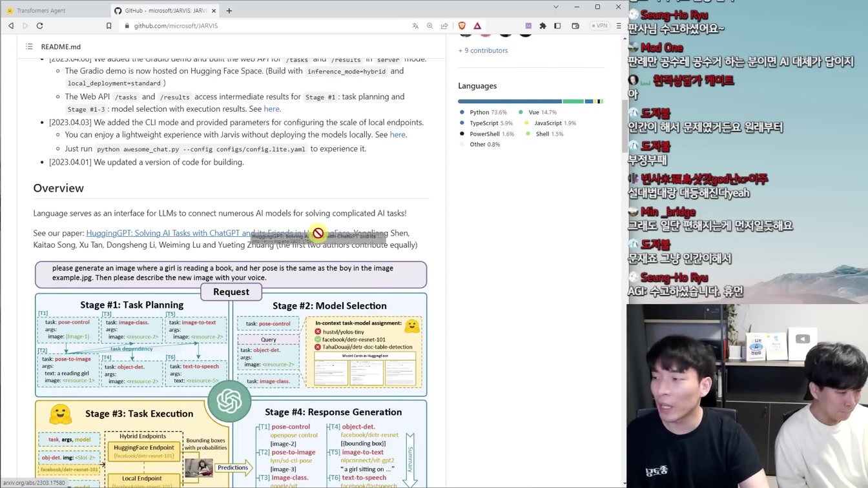Click the inline code 'local_deployment=standard'
The image size is (868, 488).
click(114, 83)
